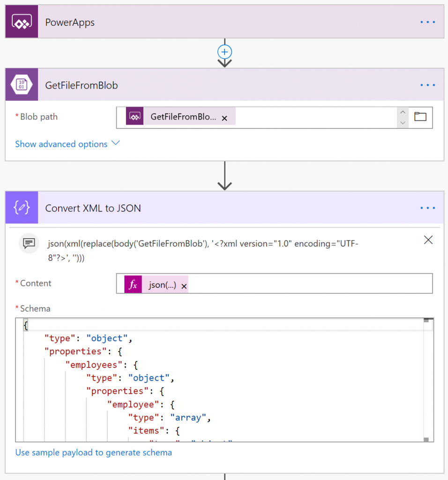Click the PowerApps trigger icon
Viewport: 448px width, 480px height.
click(x=22, y=22)
